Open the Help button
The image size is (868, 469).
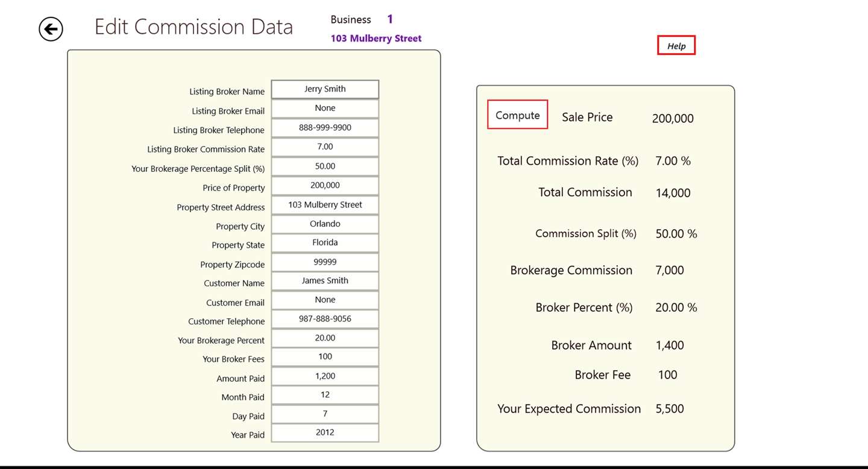676,46
